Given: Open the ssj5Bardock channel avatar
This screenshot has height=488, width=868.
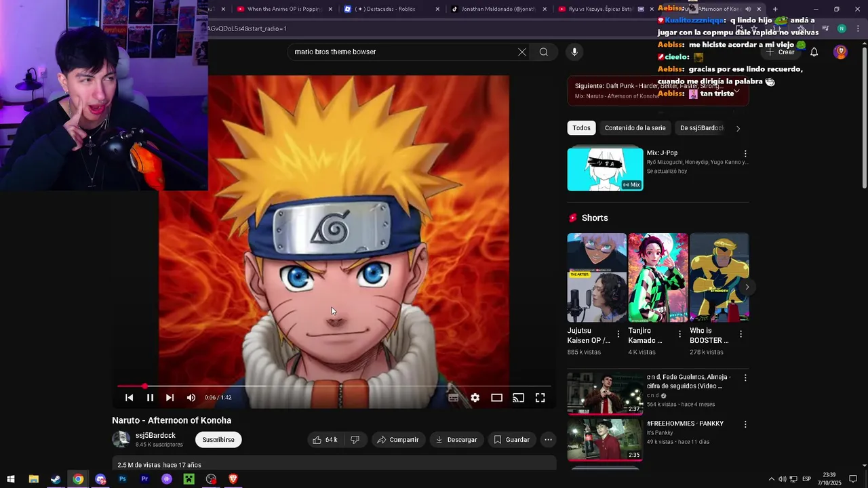Looking at the screenshot, I should 121,439.
